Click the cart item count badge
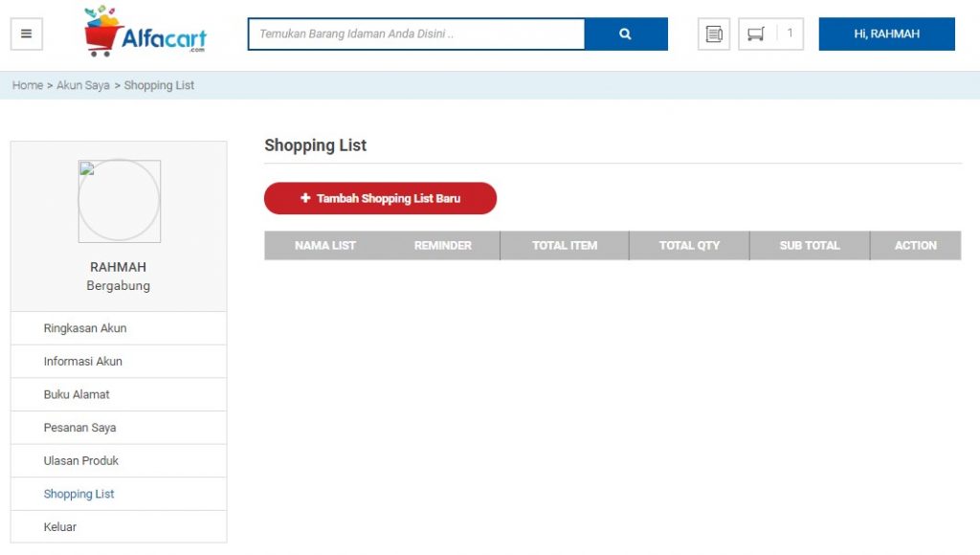 tap(790, 34)
